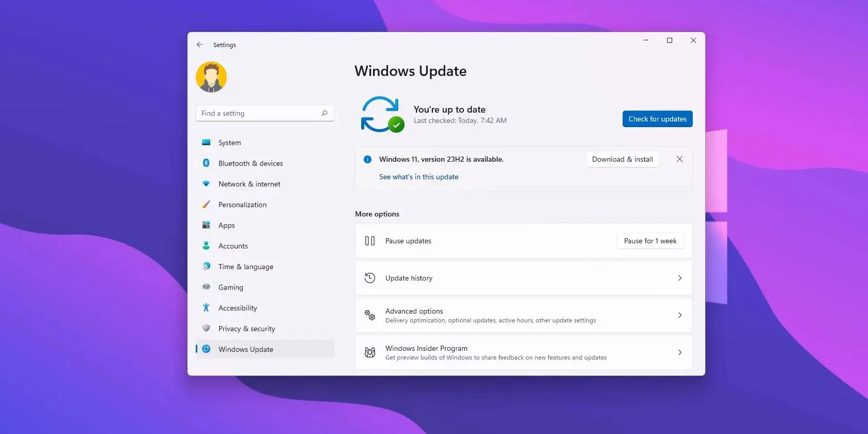The width and height of the screenshot is (868, 434).
Task: Click the Accounts person icon
Action: coord(206,246)
